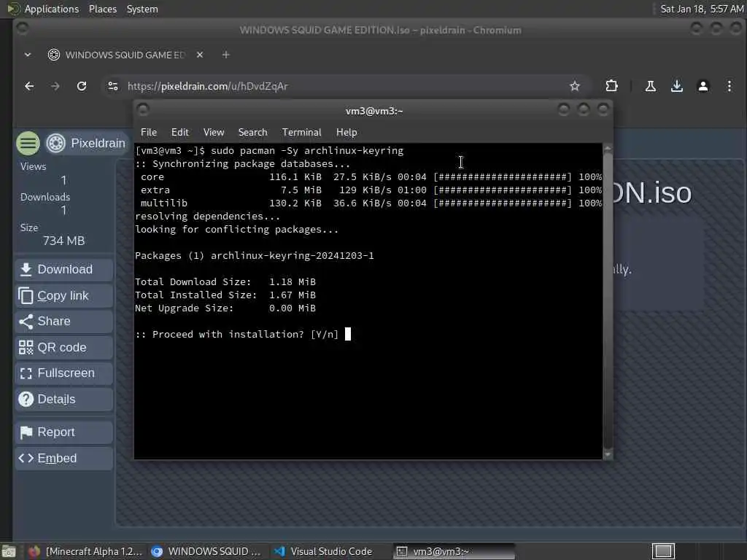Open a new browser tab
747x560 pixels.
coord(226,55)
